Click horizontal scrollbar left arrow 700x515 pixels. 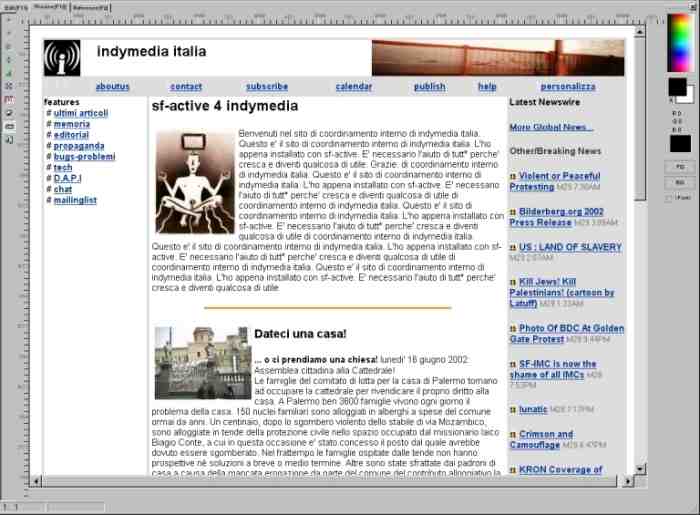tap(37, 481)
